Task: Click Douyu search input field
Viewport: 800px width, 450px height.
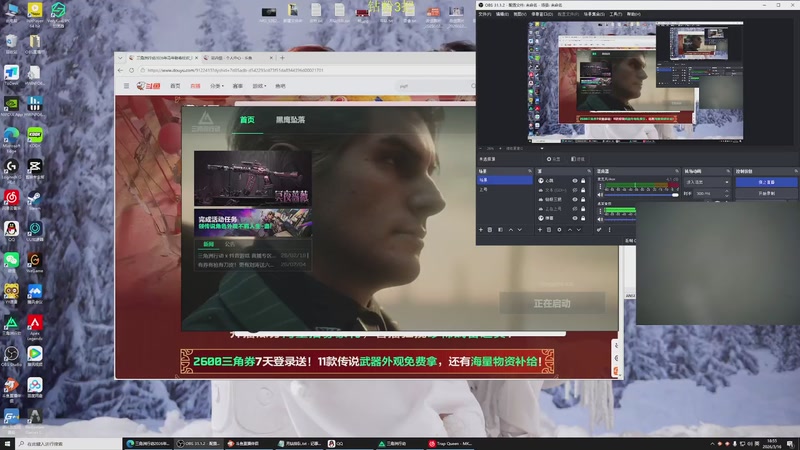Action: point(434,86)
